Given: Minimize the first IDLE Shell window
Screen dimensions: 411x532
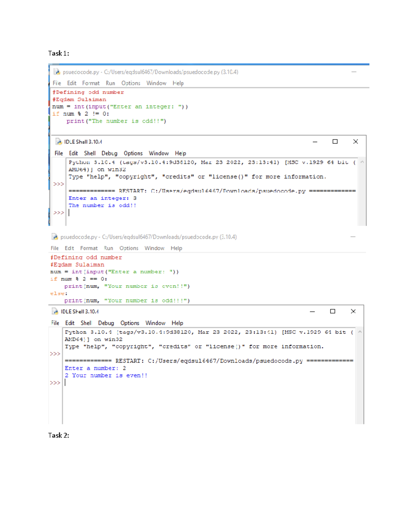Looking at the screenshot, I should tap(315, 141).
